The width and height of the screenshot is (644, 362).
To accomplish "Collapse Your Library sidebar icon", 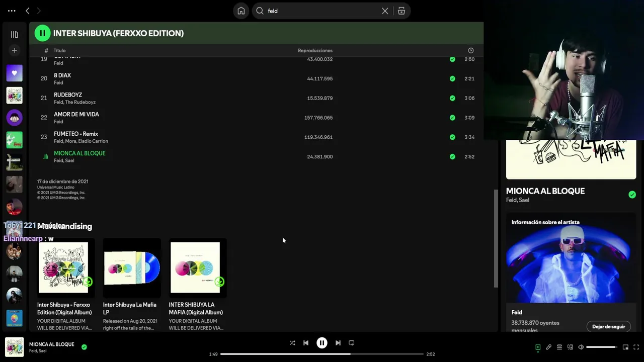I will 14,34.
